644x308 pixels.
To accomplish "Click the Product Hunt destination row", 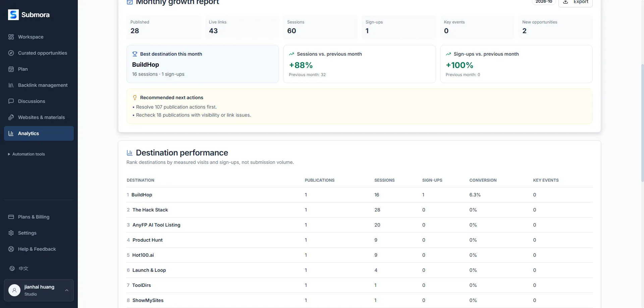I will [x=360, y=240].
